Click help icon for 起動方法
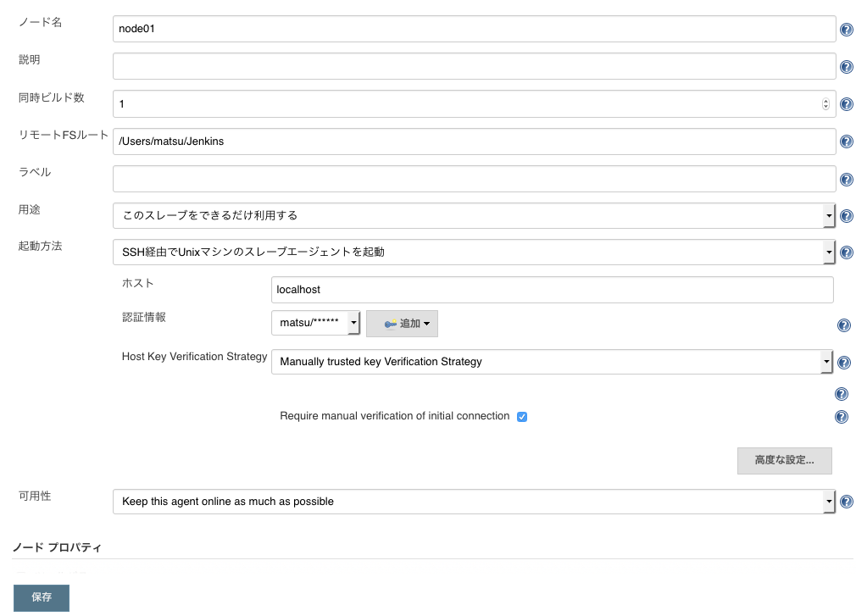Screen dimensions: 856x616 [x=846, y=253]
